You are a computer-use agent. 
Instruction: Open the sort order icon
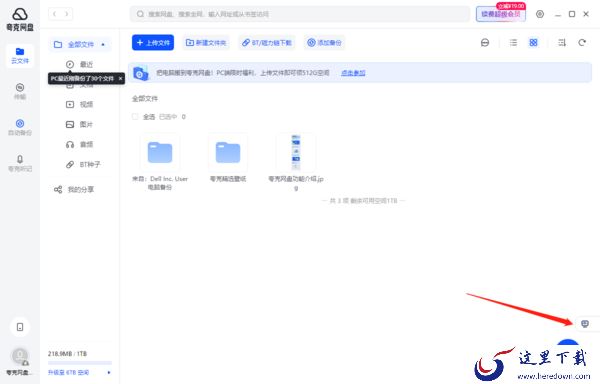point(562,42)
